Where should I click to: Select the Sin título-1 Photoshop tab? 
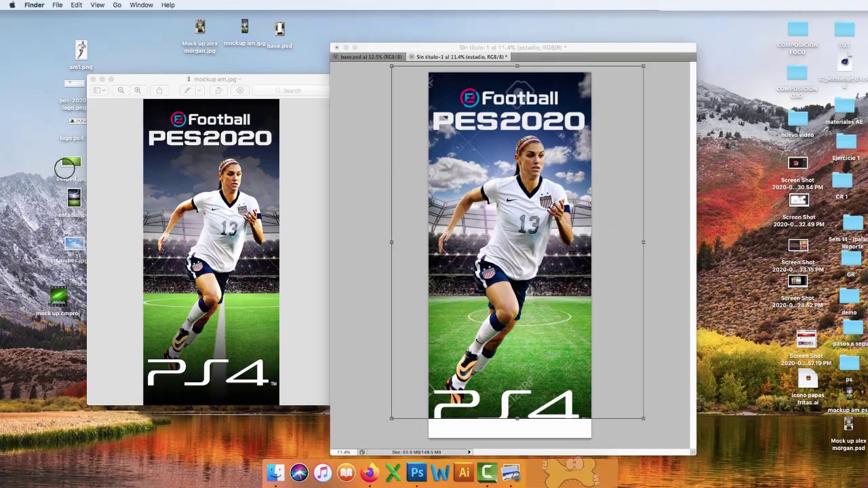tap(460, 57)
